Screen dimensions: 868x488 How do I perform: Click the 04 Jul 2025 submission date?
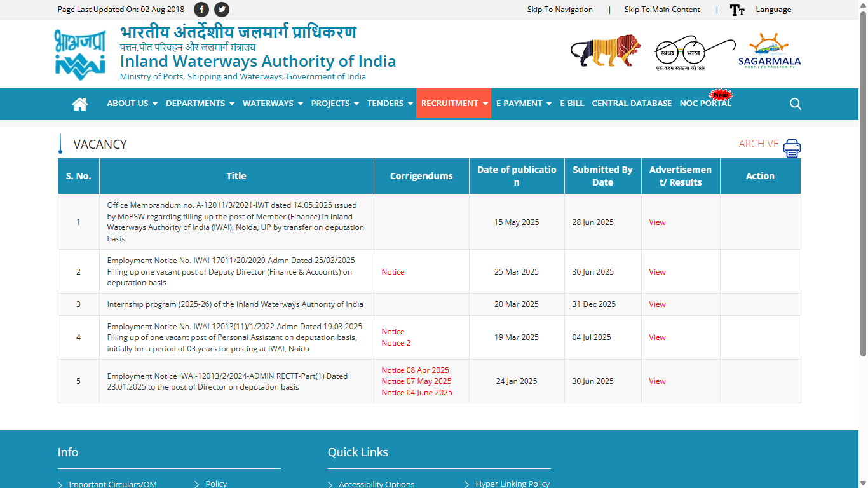point(592,337)
